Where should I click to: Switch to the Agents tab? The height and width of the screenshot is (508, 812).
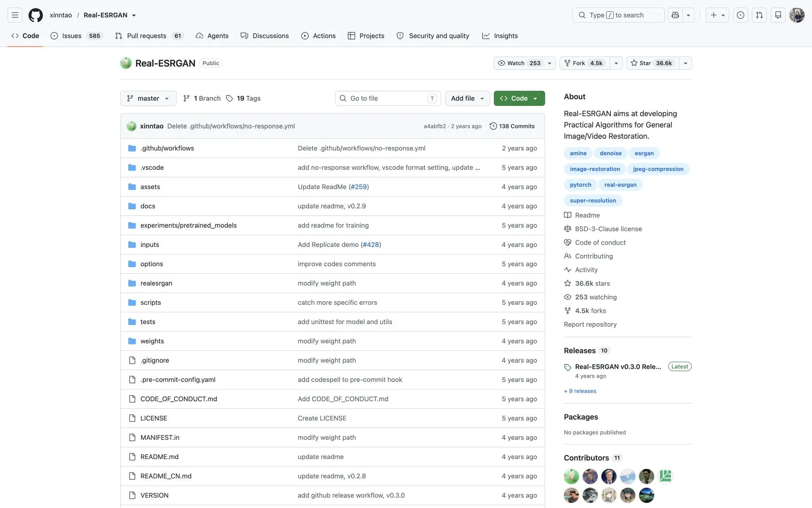[x=212, y=36]
